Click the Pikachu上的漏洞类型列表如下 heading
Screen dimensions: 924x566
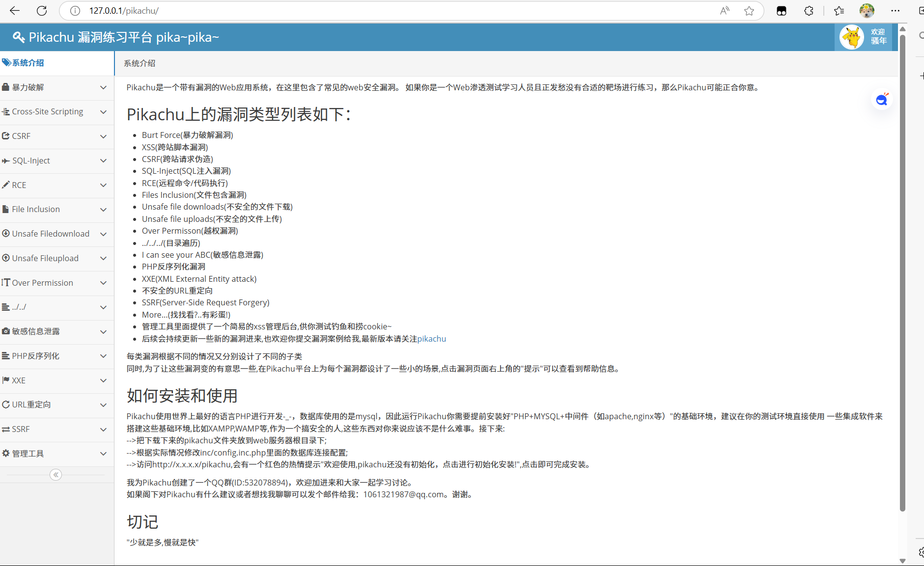pyautogui.click(x=239, y=114)
